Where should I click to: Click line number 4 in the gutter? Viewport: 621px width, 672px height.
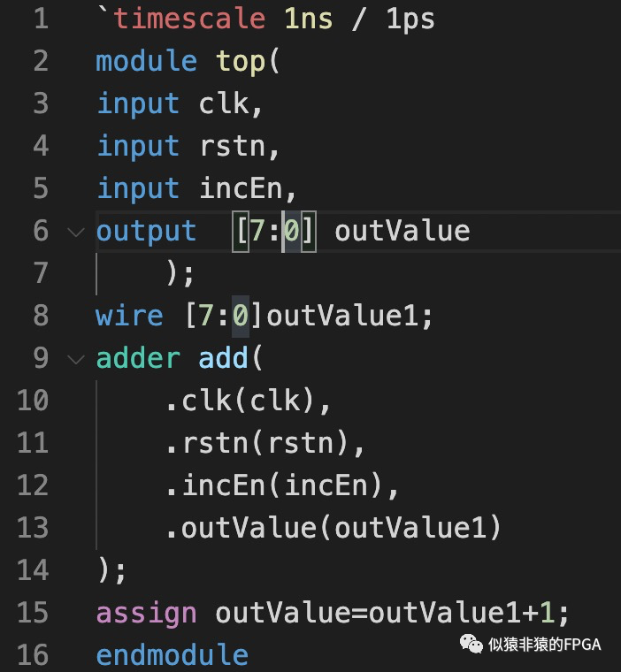[x=42, y=146]
